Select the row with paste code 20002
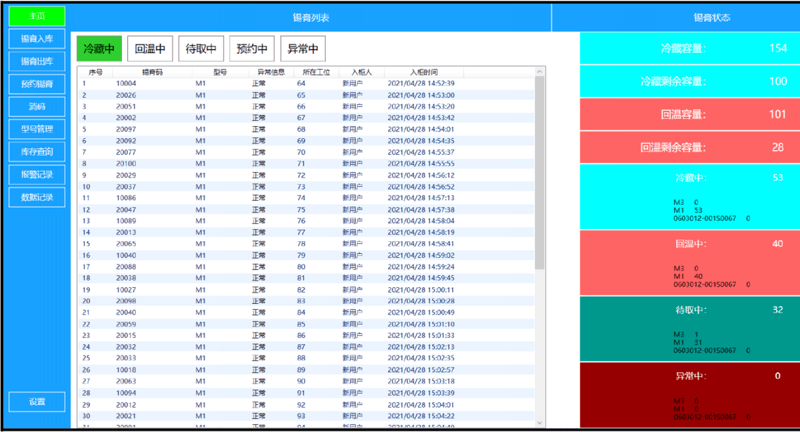This screenshot has width=800, height=432. 306,117
